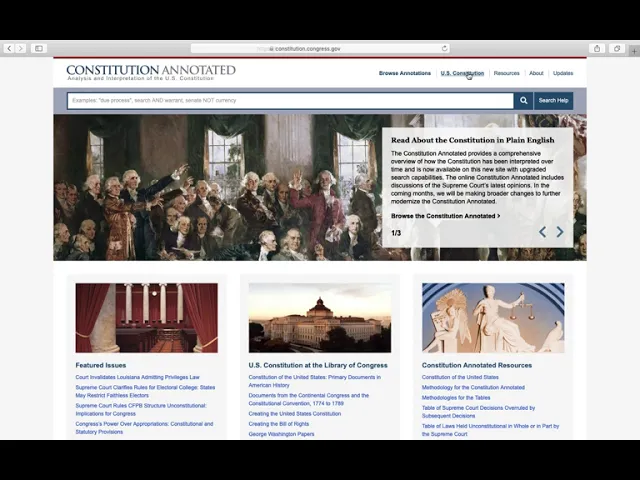Open Creating the Bill of Rights link
The width and height of the screenshot is (640, 480).
tap(279, 424)
